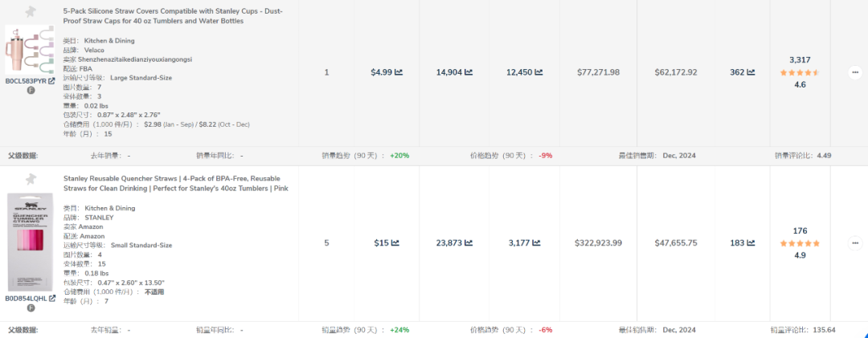
Task: Click the +20% sales trend value
Action: pyautogui.click(x=399, y=156)
